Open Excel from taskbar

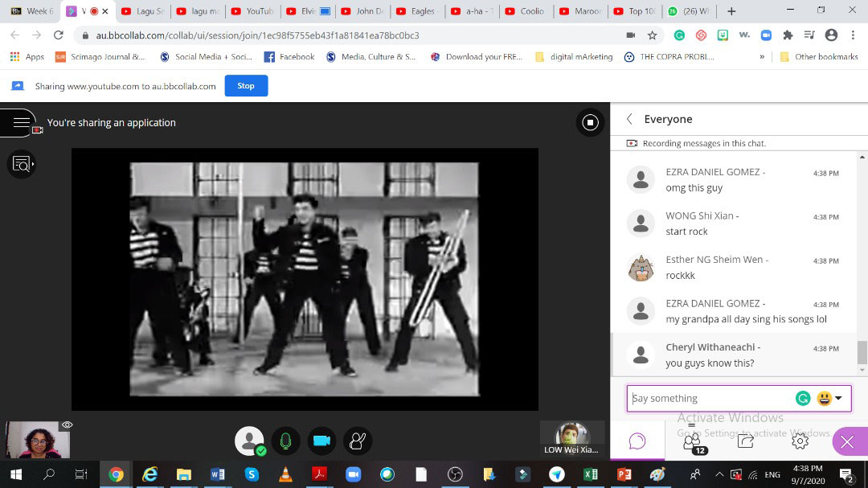pos(591,474)
